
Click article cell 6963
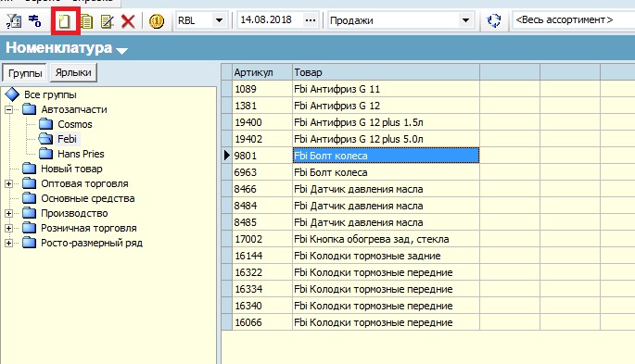point(262,172)
